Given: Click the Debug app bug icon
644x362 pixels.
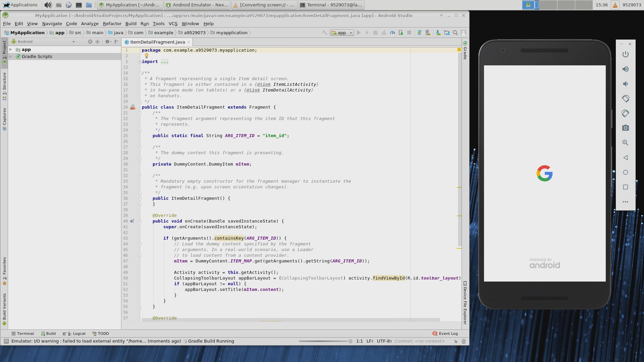Looking at the screenshot, I should (375, 33).
